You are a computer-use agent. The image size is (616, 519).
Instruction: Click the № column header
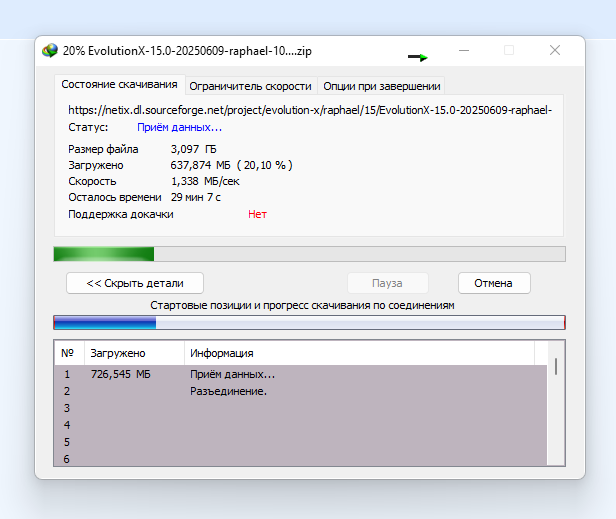(x=68, y=353)
